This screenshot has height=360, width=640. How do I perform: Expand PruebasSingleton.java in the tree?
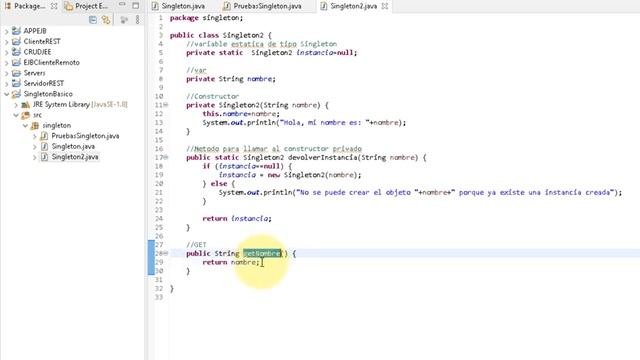tap(35, 136)
